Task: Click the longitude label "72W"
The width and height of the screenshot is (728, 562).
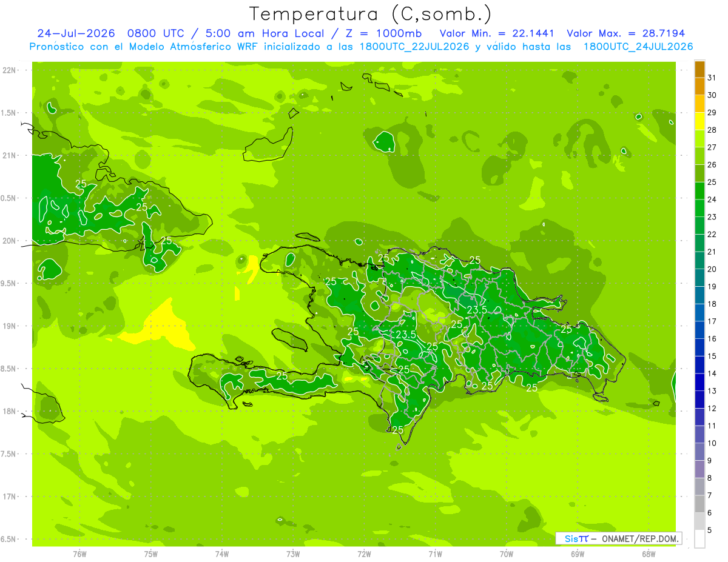Action: pyautogui.click(x=364, y=554)
